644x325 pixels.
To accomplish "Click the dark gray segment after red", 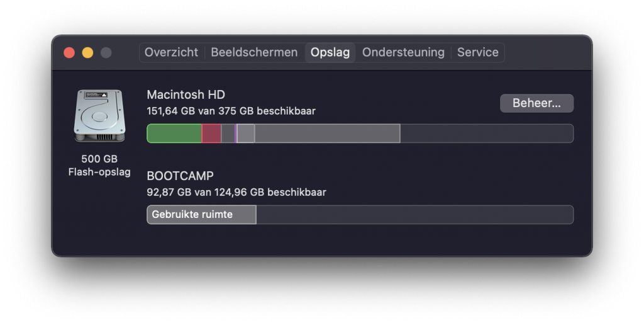I will pos(228,134).
